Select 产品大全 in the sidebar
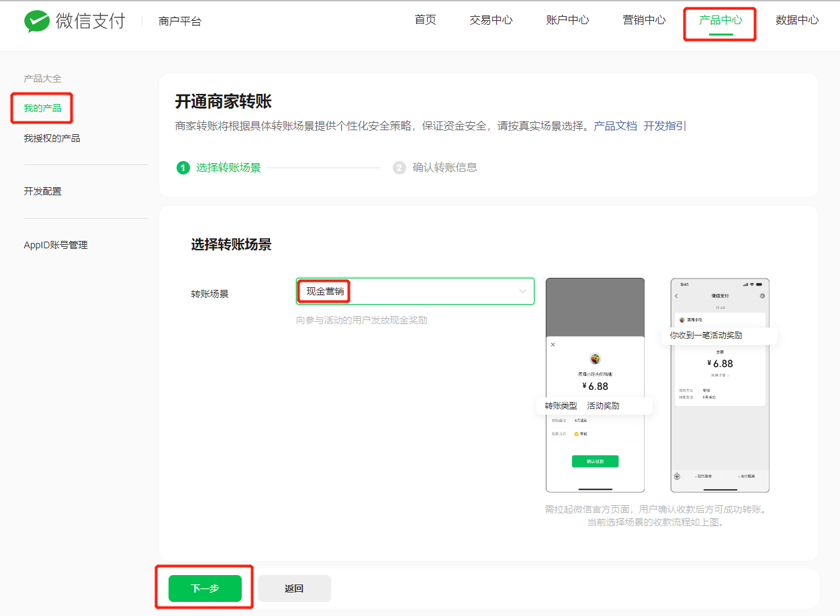 [42, 79]
